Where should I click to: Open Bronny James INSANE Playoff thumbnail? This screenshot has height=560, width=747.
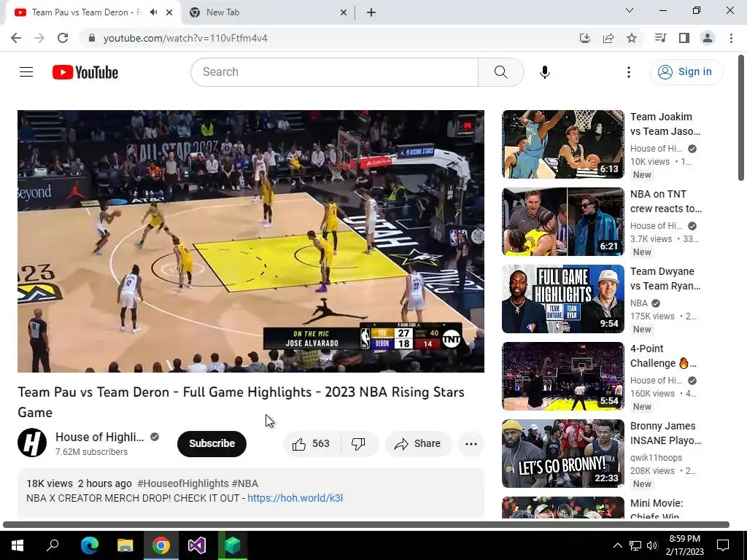pyautogui.click(x=562, y=454)
